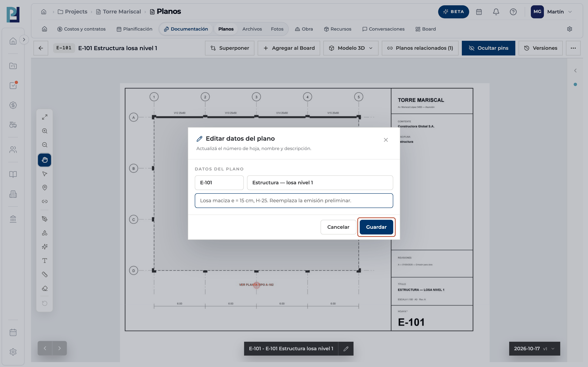The height and width of the screenshot is (367, 588).
Task: Open fullscreen expand view
Action: tap(45, 117)
